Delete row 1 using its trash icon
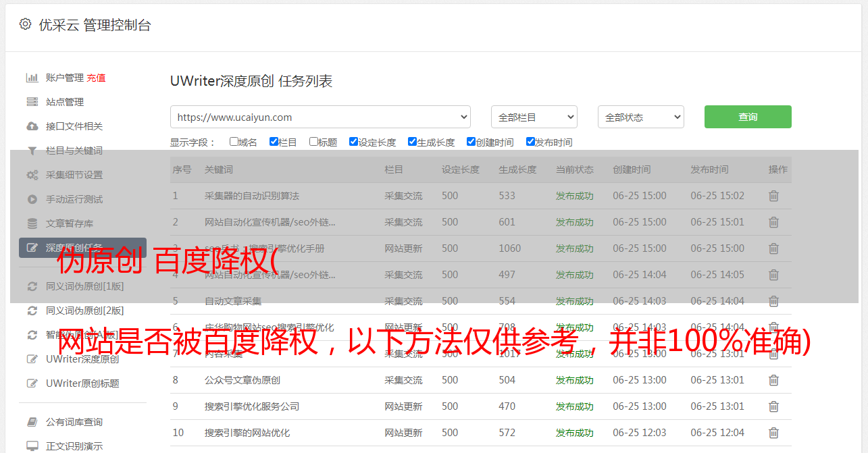This screenshot has width=868, height=453. pos(773,196)
